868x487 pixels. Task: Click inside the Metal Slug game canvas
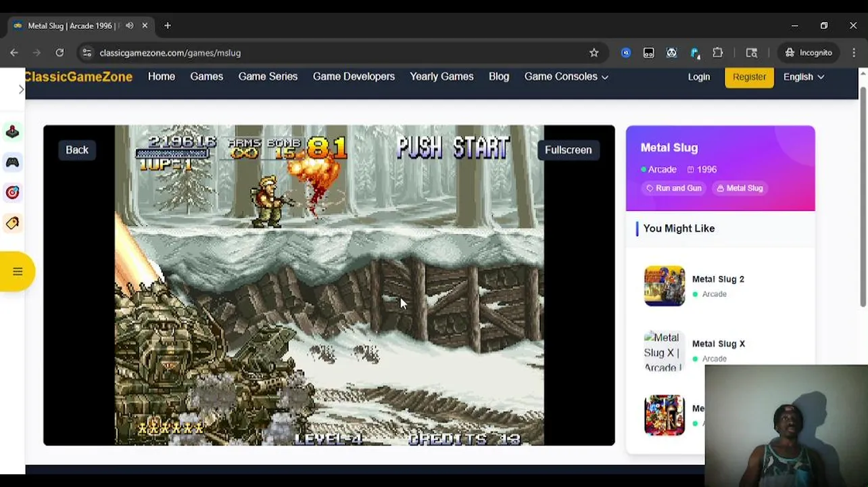[x=329, y=285]
